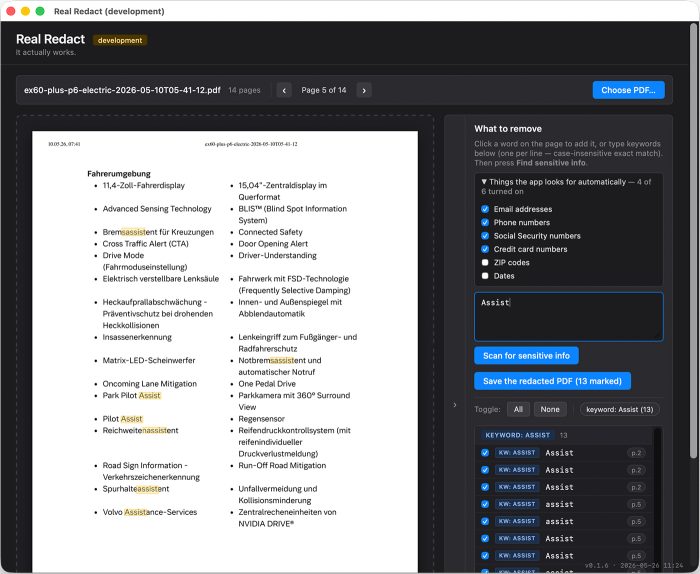This screenshot has height=574, width=700.
Task: Click highlighted 'Assist' in 'Park Pilot Assist'
Action: 150,395
